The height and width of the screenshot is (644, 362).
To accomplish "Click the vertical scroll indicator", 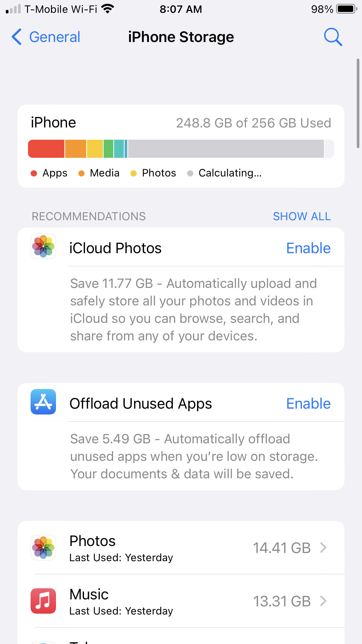I will [358, 104].
